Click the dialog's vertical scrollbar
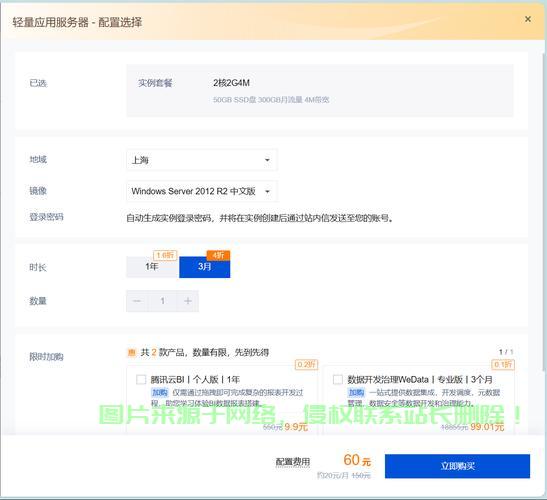This screenshot has width=547, height=500. 544,213
